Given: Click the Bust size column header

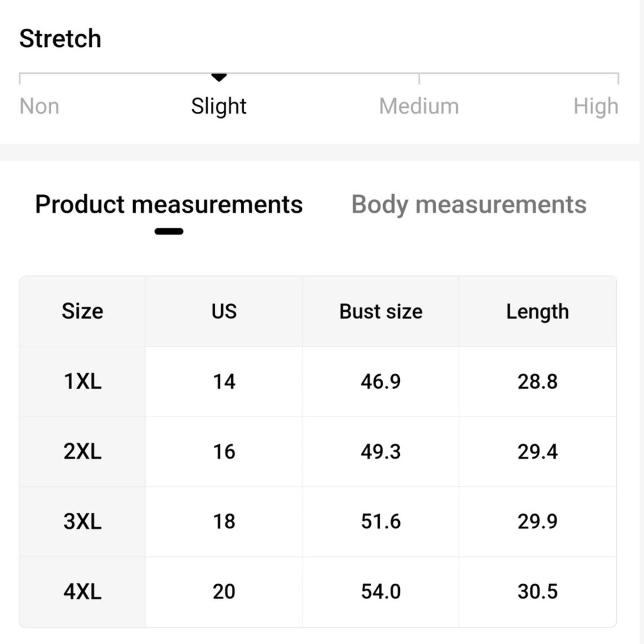Looking at the screenshot, I should (x=381, y=311).
